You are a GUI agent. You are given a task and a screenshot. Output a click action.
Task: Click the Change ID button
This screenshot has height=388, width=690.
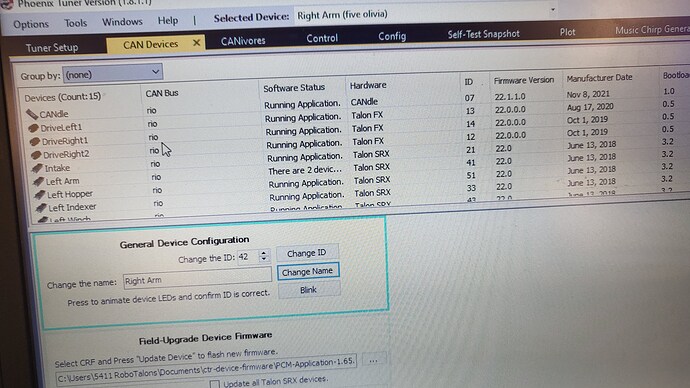click(307, 253)
